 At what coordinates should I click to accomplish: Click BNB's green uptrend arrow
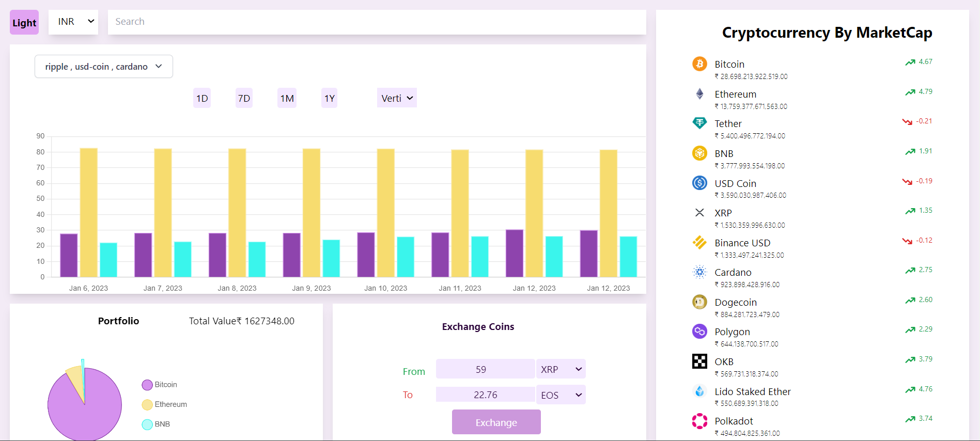tap(910, 152)
